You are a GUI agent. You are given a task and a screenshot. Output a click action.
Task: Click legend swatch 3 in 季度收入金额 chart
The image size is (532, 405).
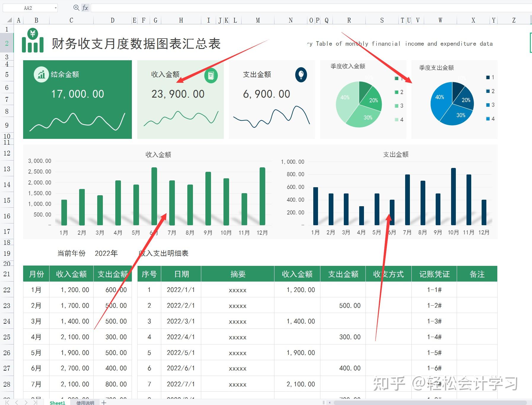pyautogui.click(x=397, y=106)
